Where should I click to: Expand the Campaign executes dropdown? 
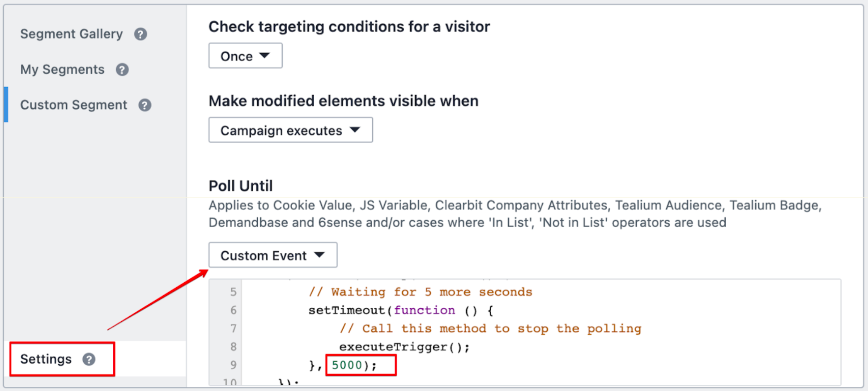291,130
